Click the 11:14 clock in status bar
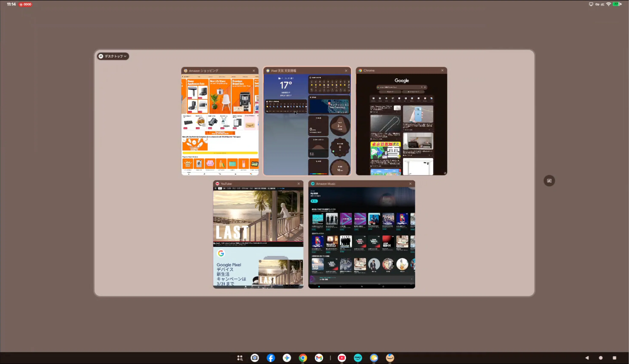The width and height of the screenshot is (629, 364). (x=11, y=4)
